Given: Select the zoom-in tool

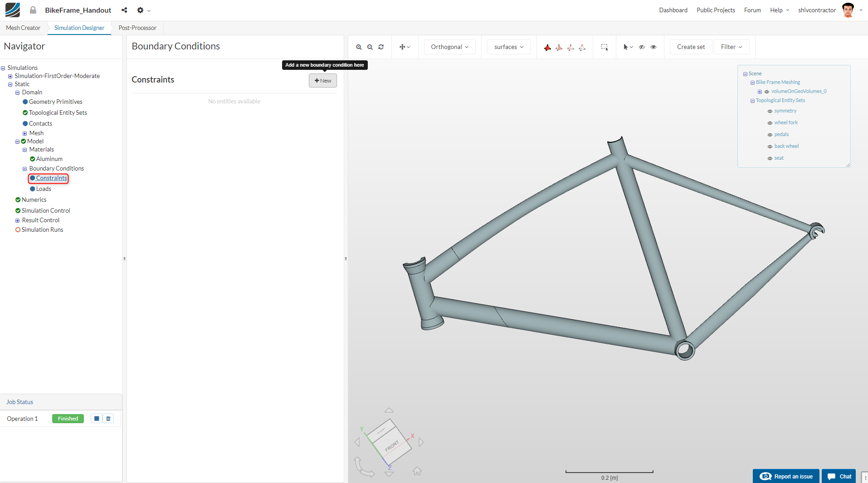Looking at the screenshot, I should [359, 47].
